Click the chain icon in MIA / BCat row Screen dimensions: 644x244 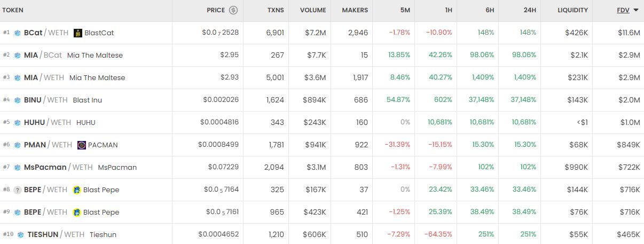tap(18, 55)
